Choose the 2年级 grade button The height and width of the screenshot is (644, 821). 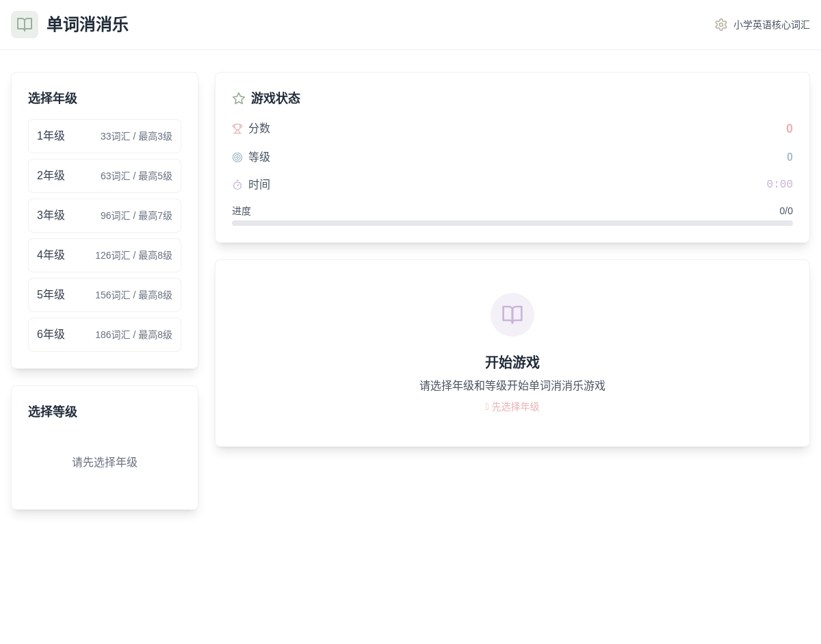105,176
